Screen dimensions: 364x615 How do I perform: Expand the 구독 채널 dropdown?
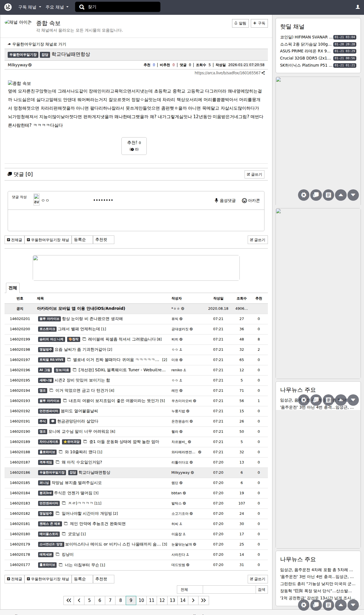pos(30,7)
